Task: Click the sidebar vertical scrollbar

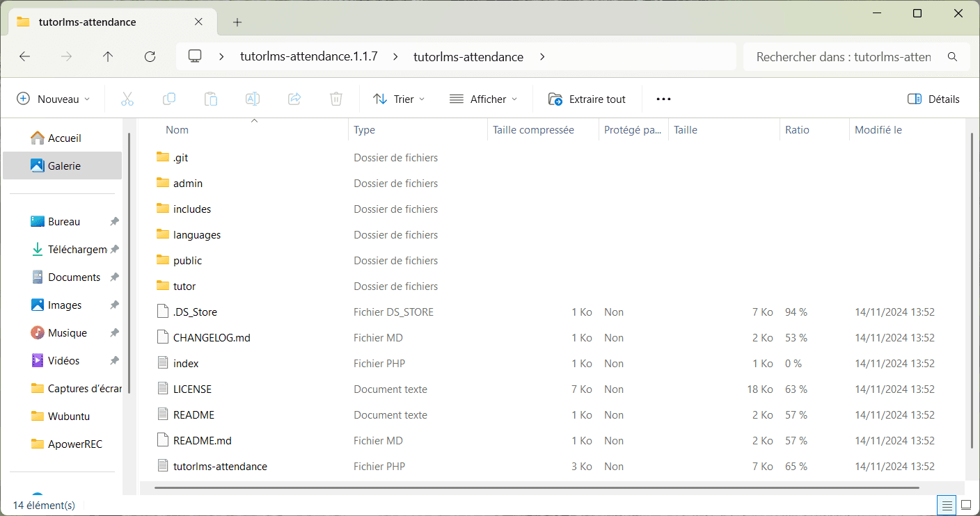Action: tap(129, 264)
